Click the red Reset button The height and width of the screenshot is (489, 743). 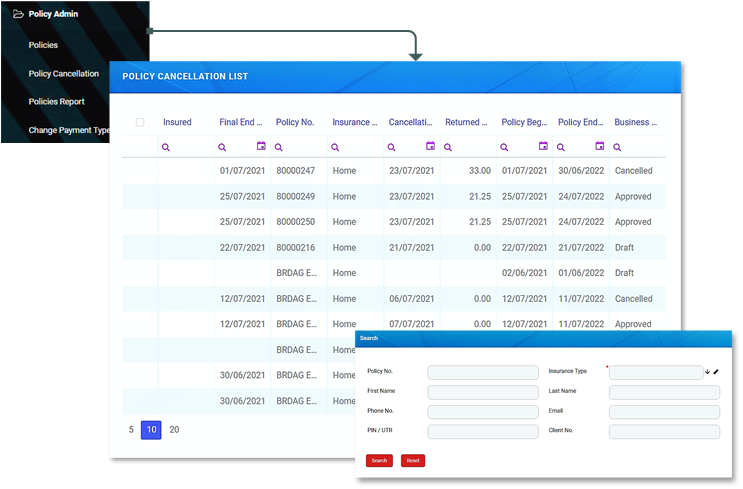coord(412,461)
